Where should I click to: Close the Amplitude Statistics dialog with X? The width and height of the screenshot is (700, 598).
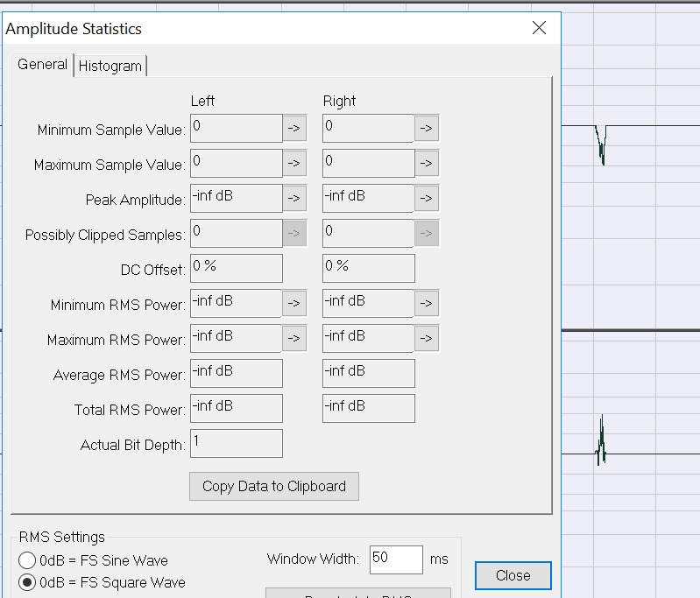(539, 28)
